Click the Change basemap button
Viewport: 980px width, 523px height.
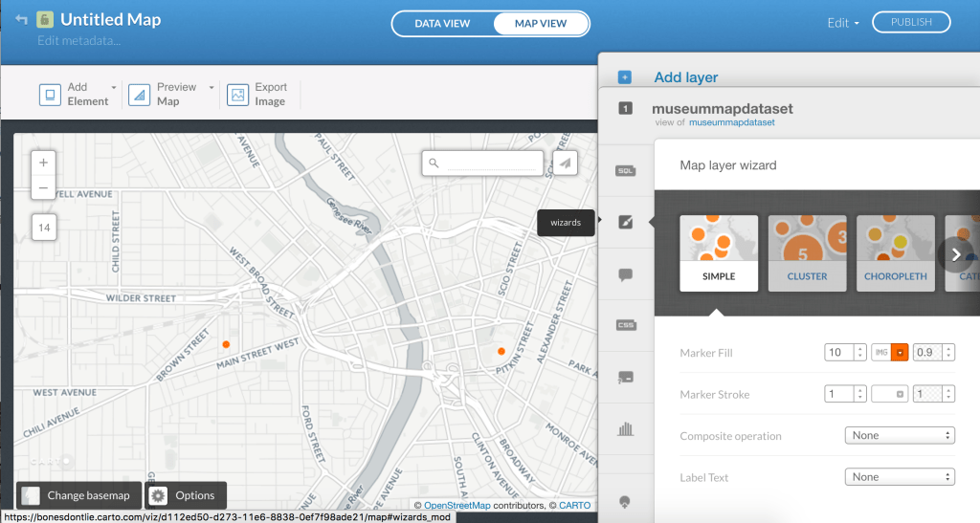80,495
